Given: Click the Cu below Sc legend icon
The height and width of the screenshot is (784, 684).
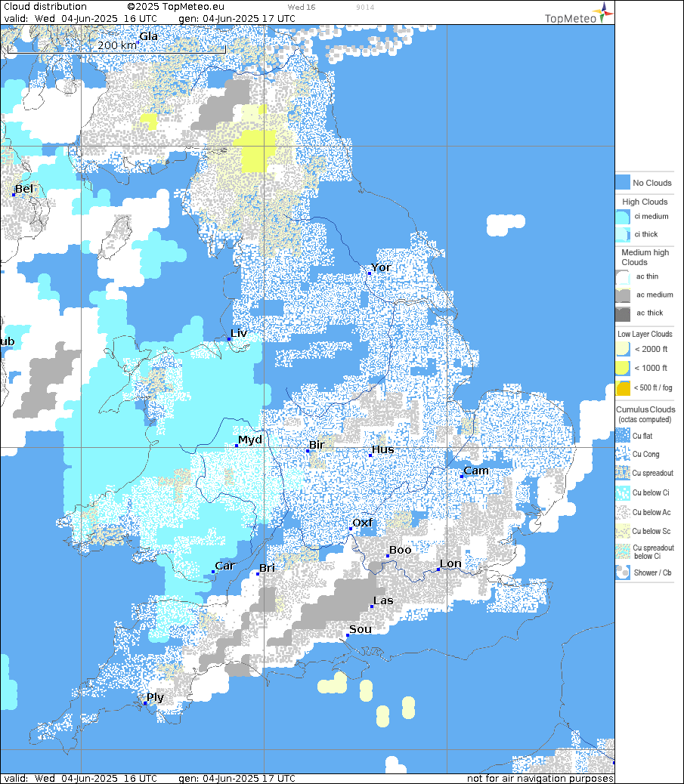Looking at the screenshot, I should 623,531.
